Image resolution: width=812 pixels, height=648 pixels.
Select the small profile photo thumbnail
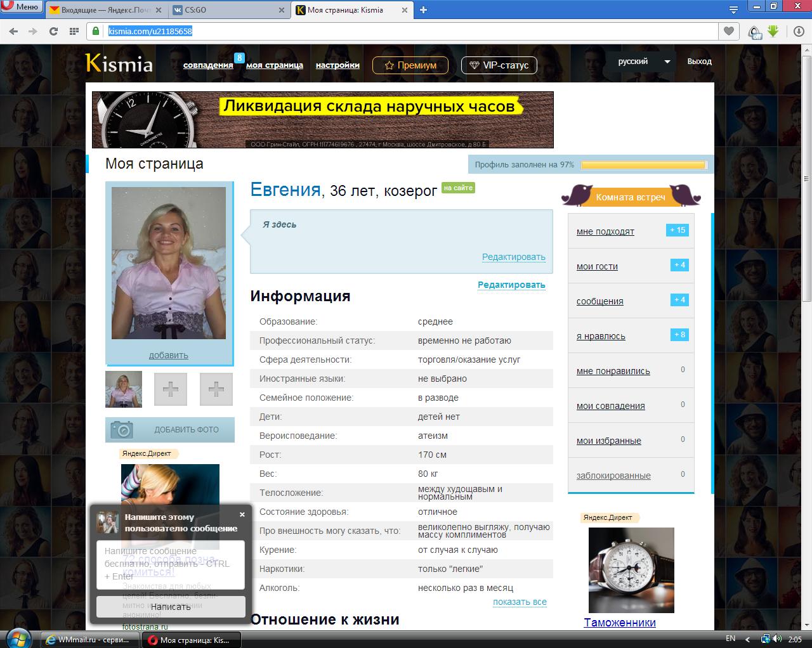coord(124,389)
